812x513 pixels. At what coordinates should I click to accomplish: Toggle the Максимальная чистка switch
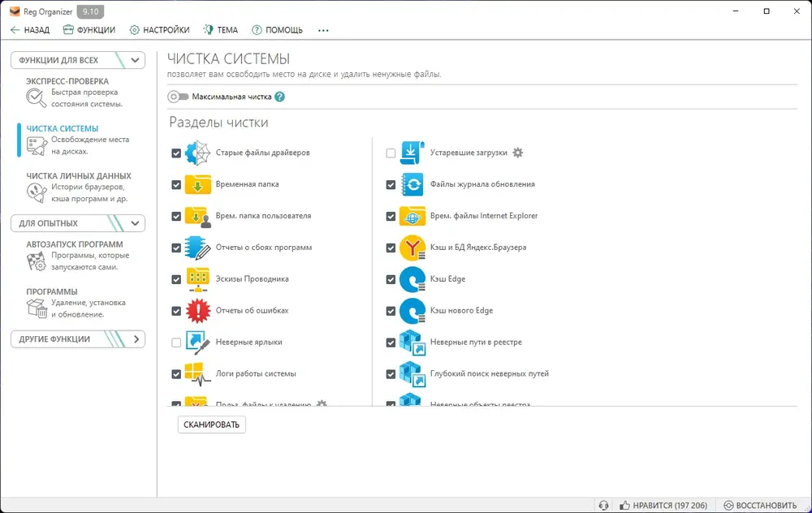(178, 97)
